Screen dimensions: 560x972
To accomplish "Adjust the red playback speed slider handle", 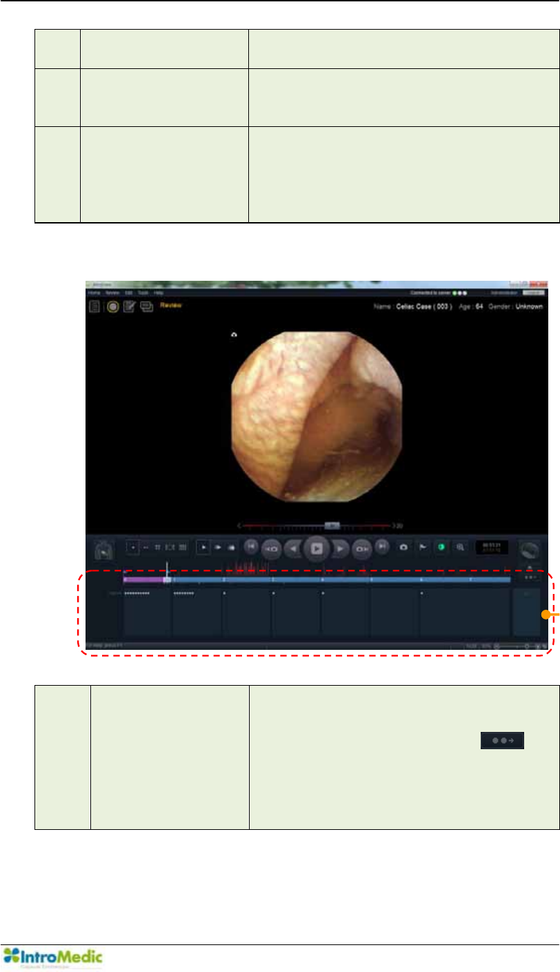I will 332,525.
